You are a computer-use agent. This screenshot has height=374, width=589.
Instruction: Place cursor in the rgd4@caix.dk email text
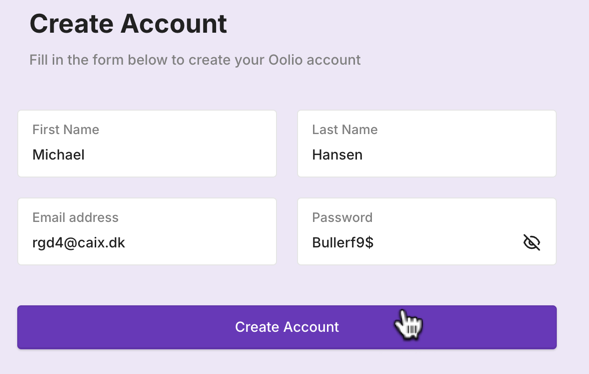79,243
